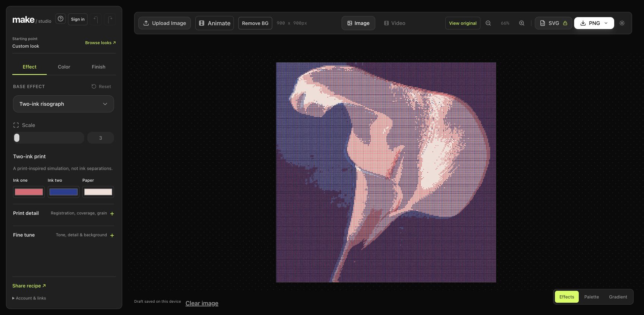Image resolution: width=644 pixels, height=315 pixels.
Task: Open the Browse looks link
Action: (x=100, y=43)
